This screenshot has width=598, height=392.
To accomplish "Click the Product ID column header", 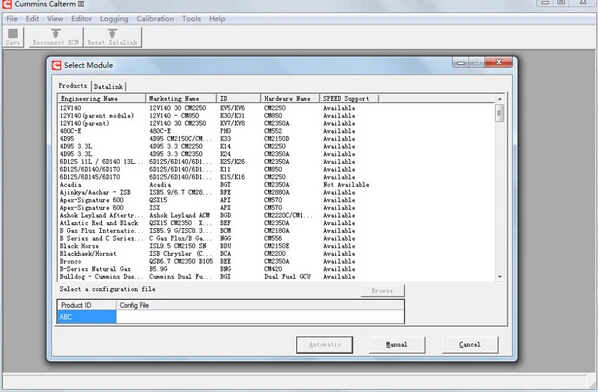I will [87, 305].
